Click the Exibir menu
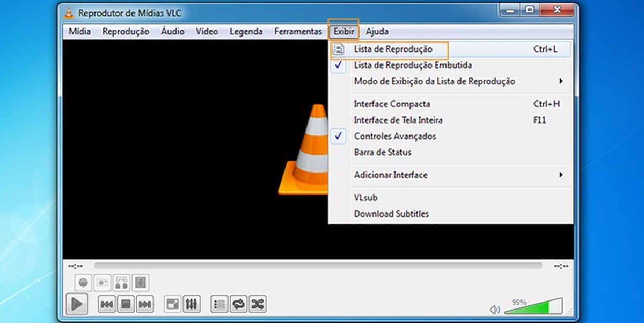Screen dimensions: 644x323 (x=343, y=31)
